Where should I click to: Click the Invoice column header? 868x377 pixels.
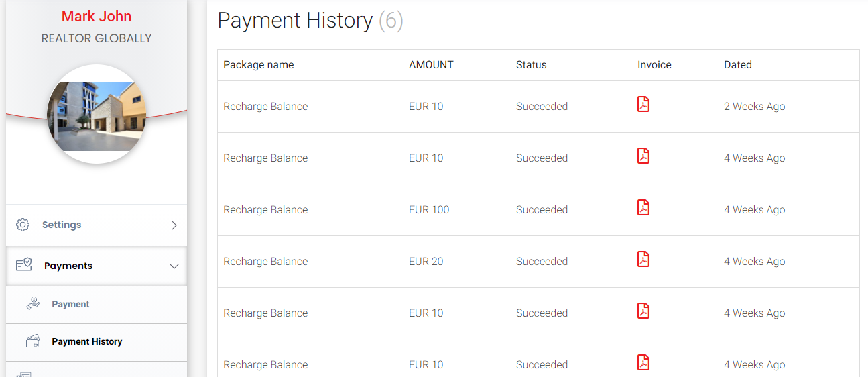654,65
